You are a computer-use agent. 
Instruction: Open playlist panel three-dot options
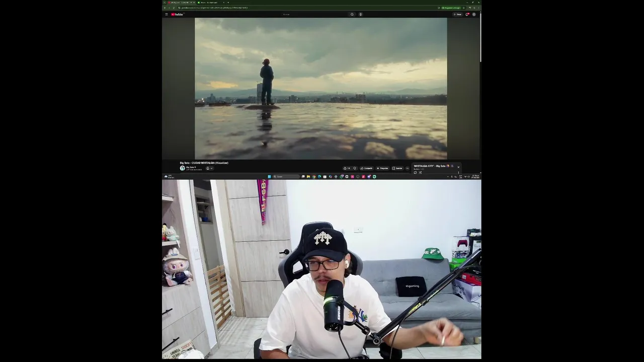point(458,172)
